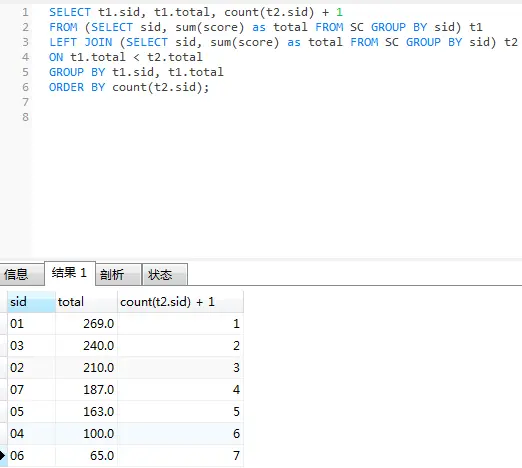Select the 结果 1 tab

point(70,273)
